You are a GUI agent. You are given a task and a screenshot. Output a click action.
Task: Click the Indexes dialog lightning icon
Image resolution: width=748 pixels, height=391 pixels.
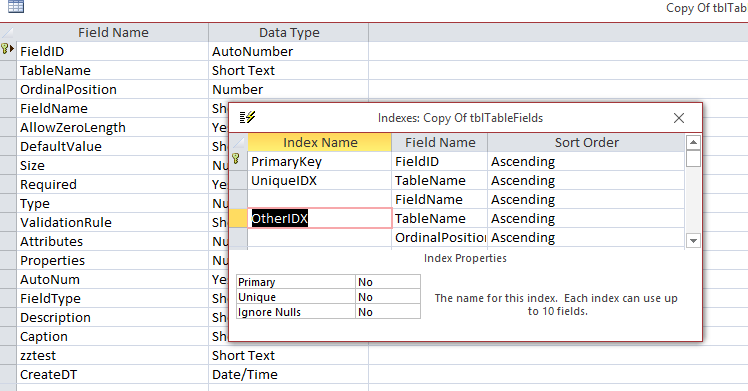pyautogui.click(x=247, y=117)
